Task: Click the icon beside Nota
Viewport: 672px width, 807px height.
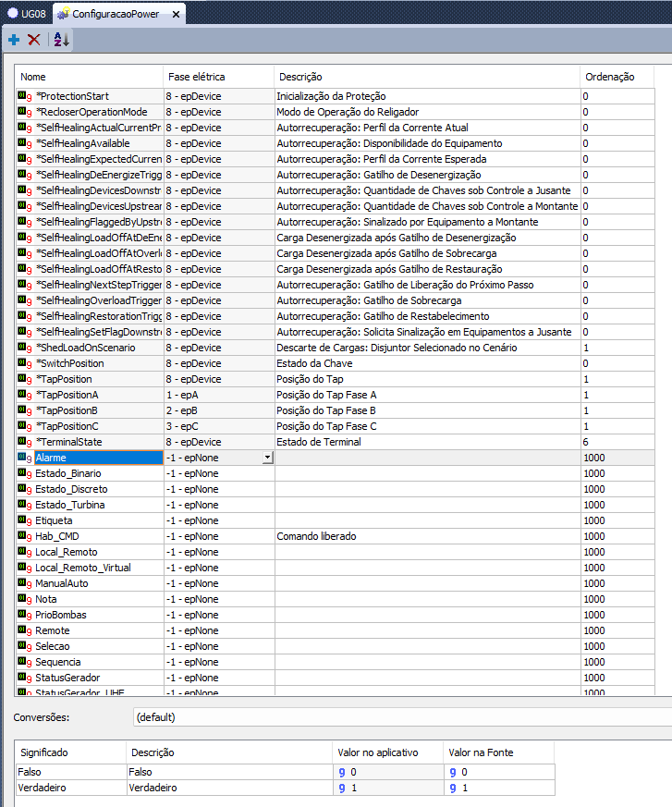Action: point(25,599)
